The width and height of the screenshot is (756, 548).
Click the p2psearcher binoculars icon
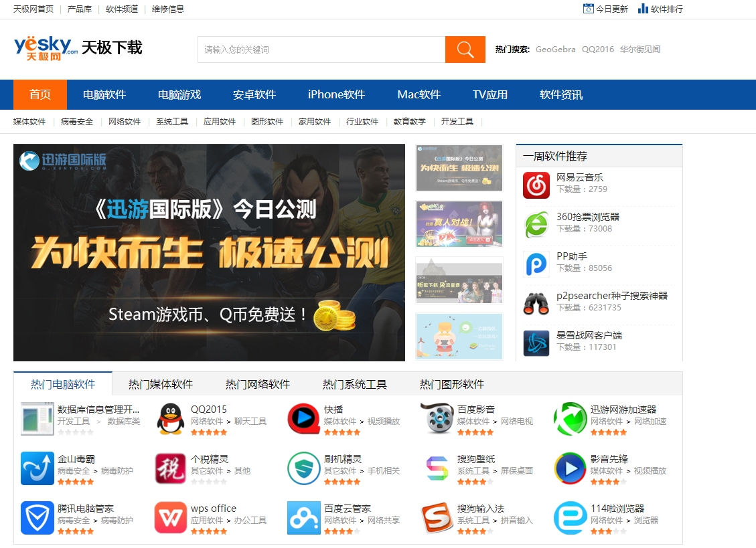pos(536,304)
